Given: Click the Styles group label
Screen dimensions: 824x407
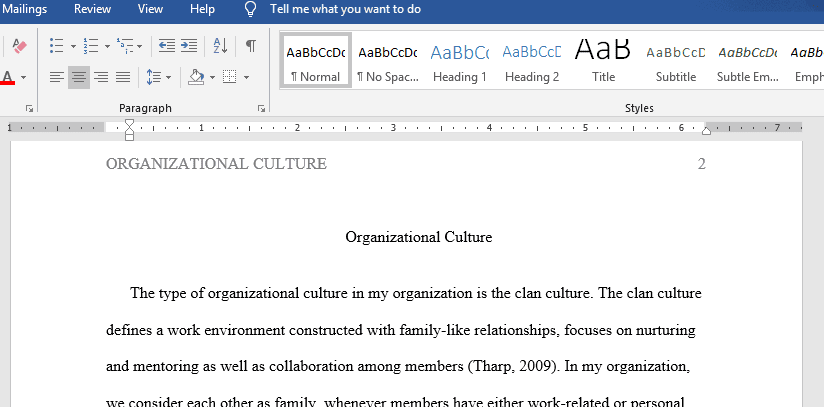Looking at the screenshot, I should point(640,108).
